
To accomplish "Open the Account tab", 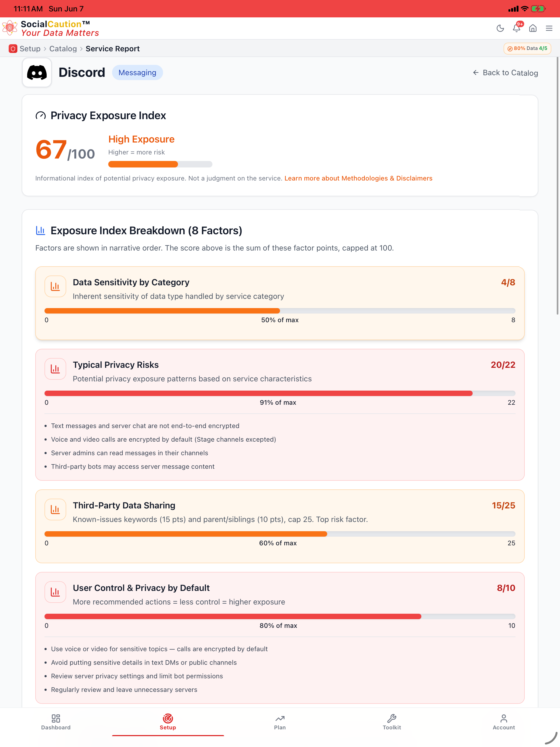I will [504, 722].
